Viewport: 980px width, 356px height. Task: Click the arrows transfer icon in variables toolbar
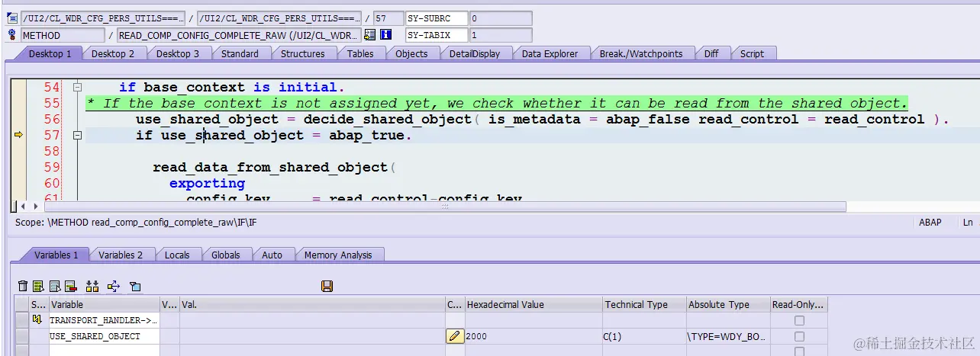pyautogui.click(x=114, y=287)
